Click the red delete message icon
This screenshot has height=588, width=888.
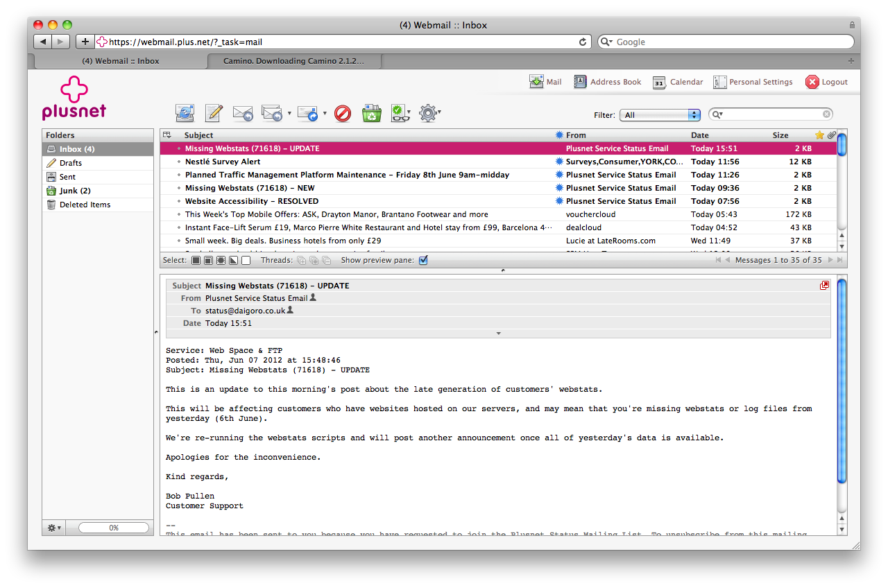(x=343, y=113)
